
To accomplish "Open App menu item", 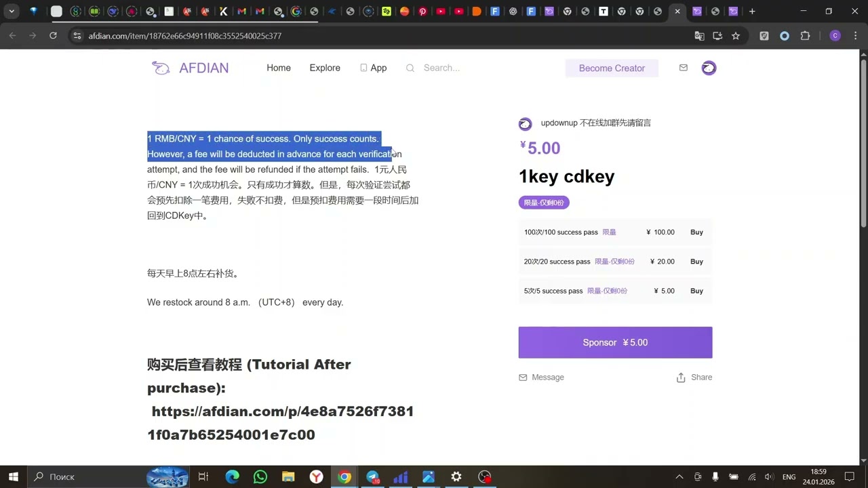I will 374,68.
